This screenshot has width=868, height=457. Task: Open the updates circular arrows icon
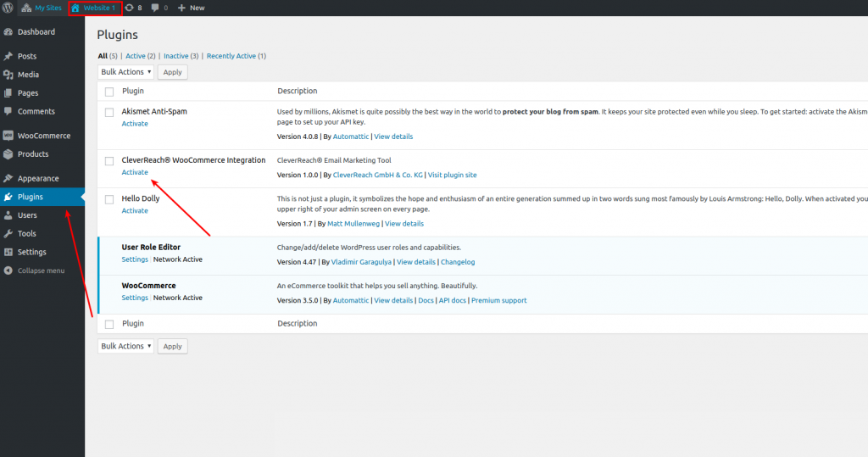click(x=129, y=8)
